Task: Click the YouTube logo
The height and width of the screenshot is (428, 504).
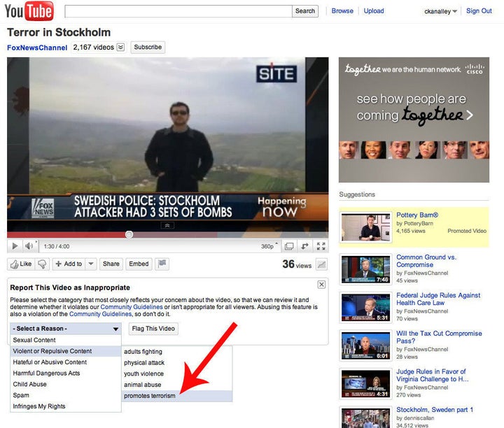Action: pos(29,11)
